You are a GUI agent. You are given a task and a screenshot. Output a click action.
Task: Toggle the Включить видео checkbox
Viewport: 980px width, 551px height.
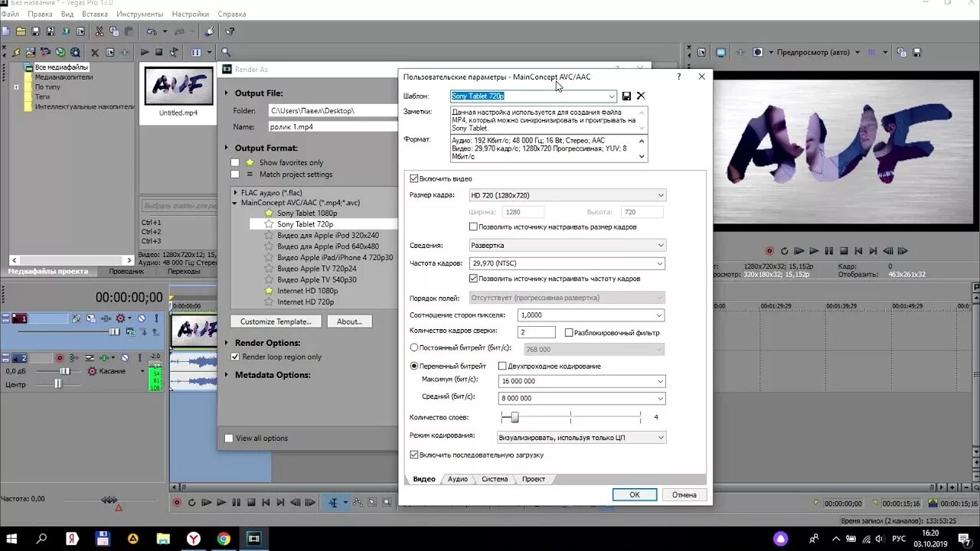point(414,178)
